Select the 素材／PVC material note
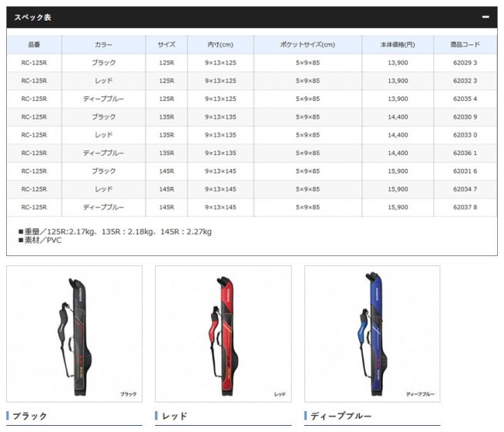 pos(40,240)
